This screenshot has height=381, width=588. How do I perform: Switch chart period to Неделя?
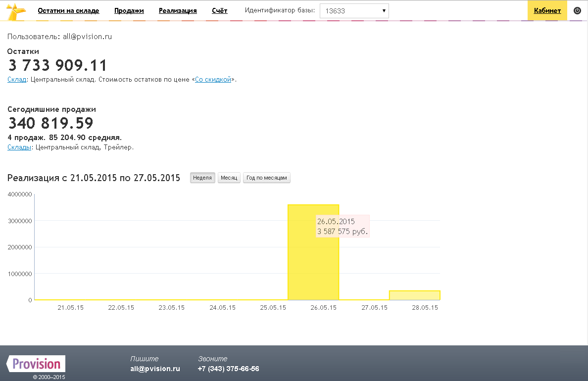coord(202,178)
